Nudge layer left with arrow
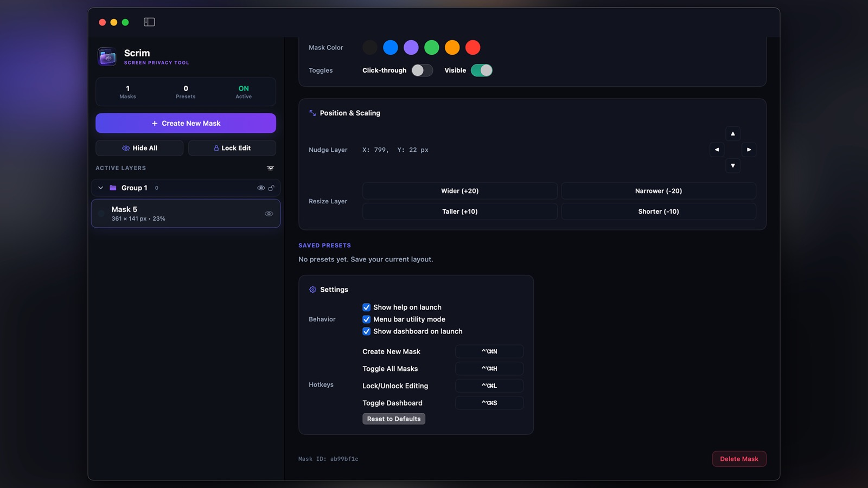Viewport: 868px width, 488px height. (717, 150)
